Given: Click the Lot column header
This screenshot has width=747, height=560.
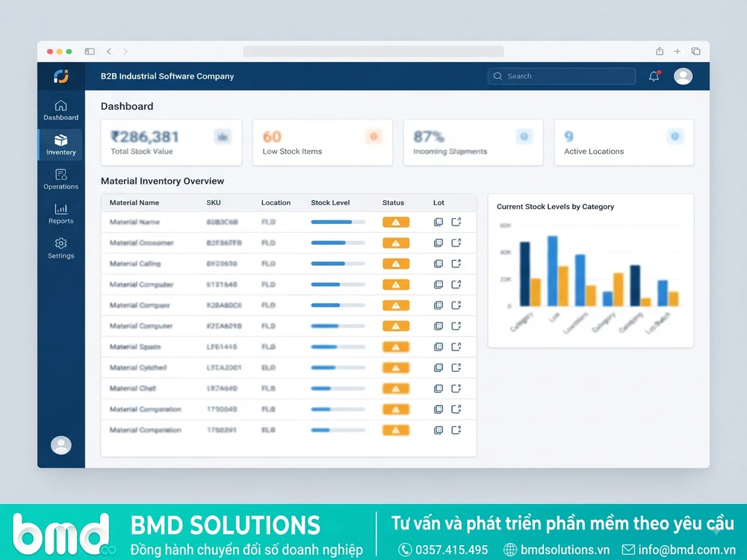Looking at the screenshot, I should point(438,202).
